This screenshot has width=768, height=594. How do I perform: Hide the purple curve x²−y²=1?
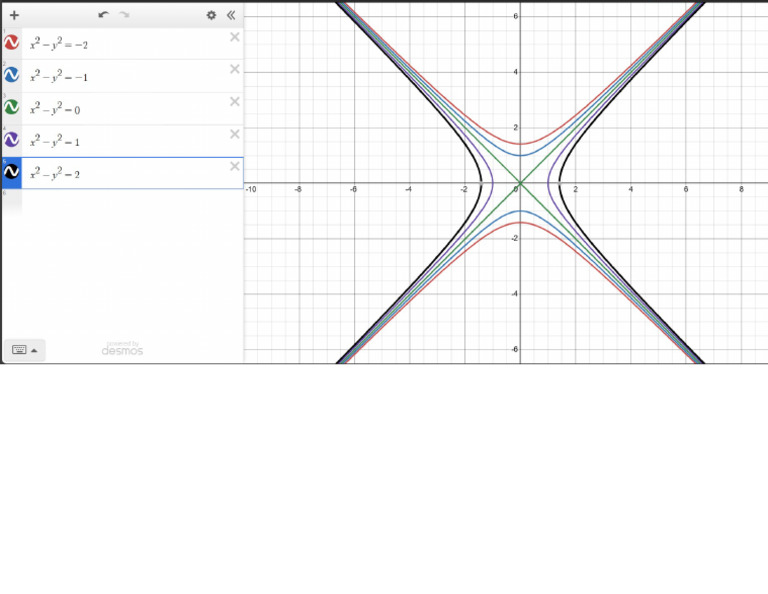pos(11,140)
